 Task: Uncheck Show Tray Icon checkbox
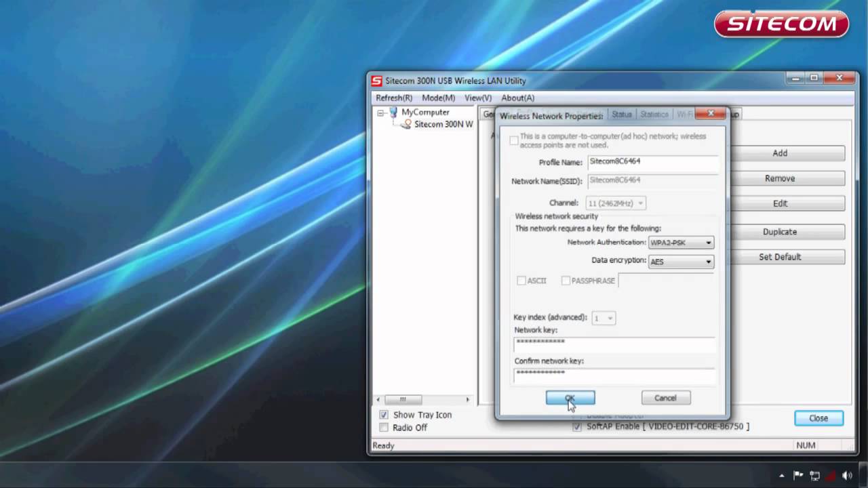[384, 415]
